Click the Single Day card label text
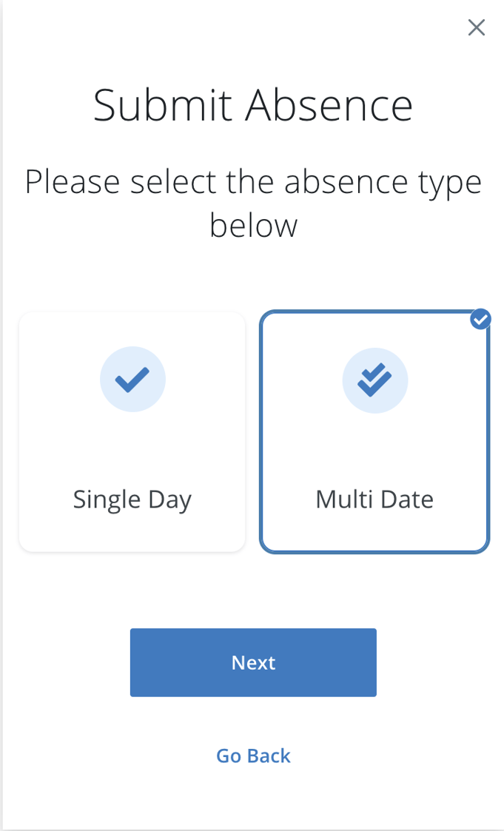Viewport: 504px width, 831px height. [x=132, y=499]
